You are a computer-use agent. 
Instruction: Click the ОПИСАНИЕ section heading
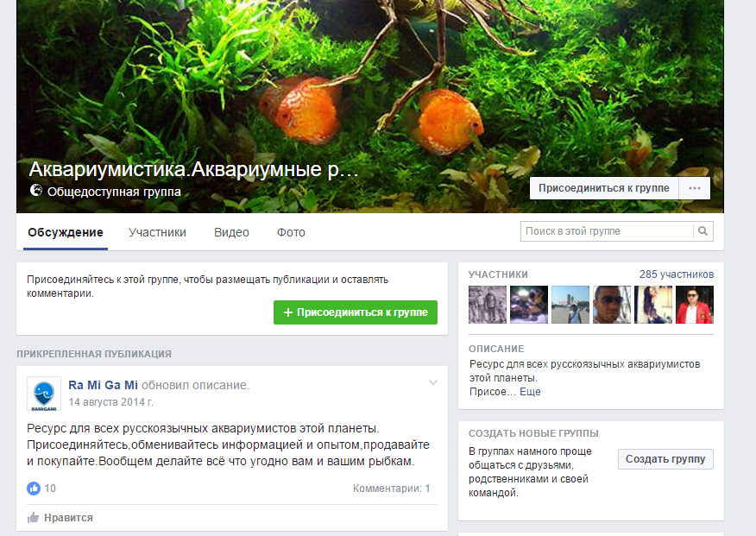[496, 349]
